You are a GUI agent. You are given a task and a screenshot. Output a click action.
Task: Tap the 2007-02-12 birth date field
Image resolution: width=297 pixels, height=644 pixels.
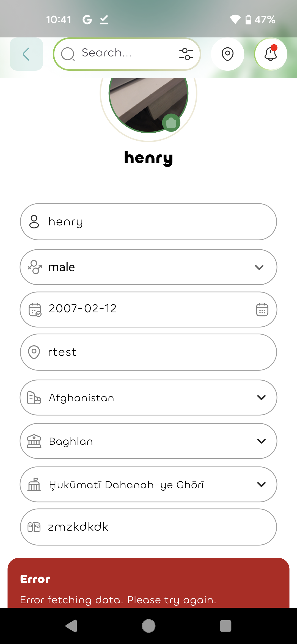[137, 309]
